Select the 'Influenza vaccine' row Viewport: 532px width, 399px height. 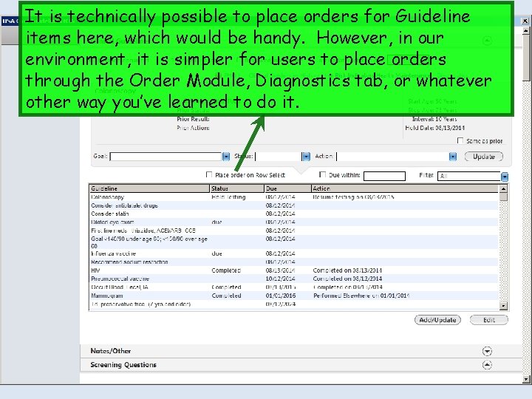point(294,253)
